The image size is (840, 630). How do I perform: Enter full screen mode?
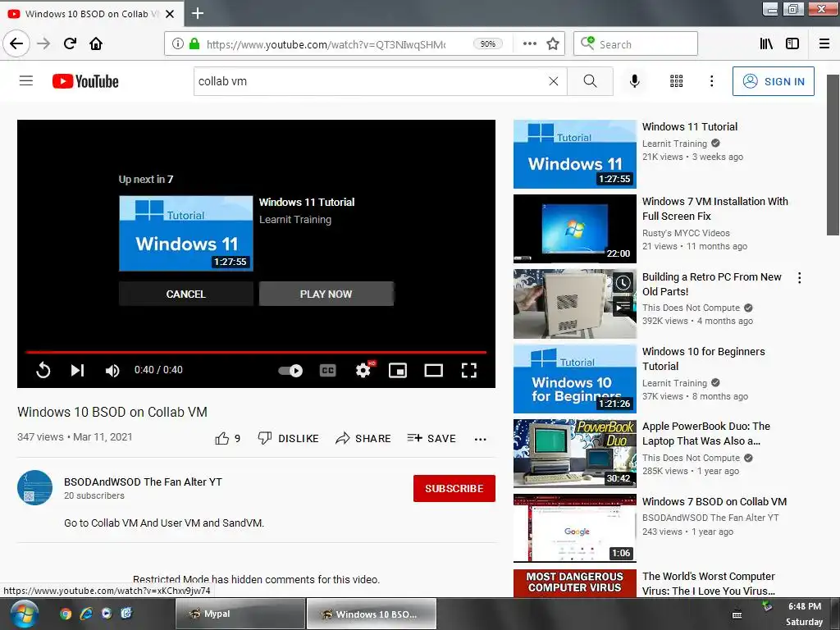pyautogui.click(x=468, y=370)
